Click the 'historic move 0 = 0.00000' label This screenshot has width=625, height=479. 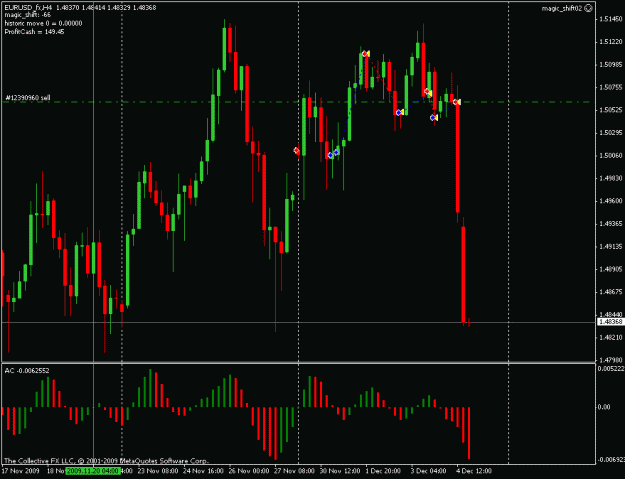[x=43, y=24]
